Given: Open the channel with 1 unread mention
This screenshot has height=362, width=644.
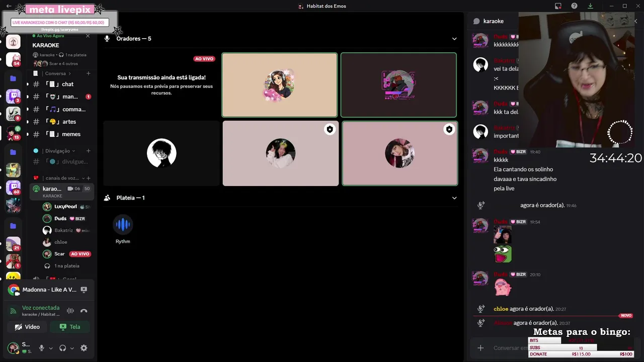Looking at the screenshot, I should pyautogui.click(x=62, y=97).
